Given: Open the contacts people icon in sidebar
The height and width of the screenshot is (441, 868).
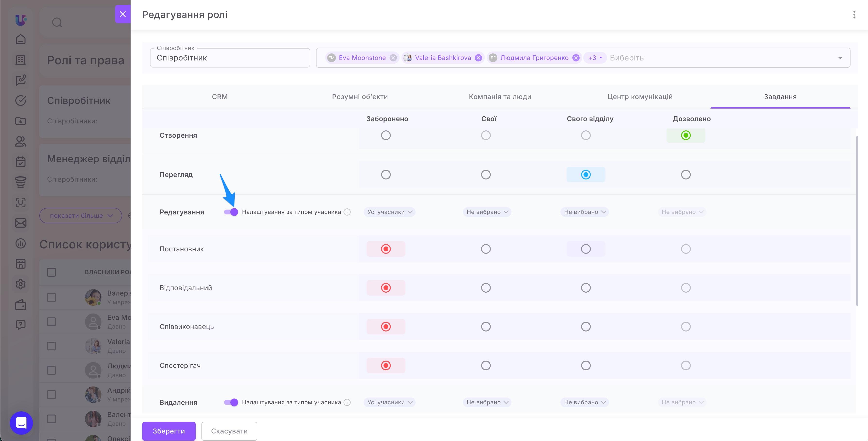Looking at the screenshot, I should (x=21, y=141).
